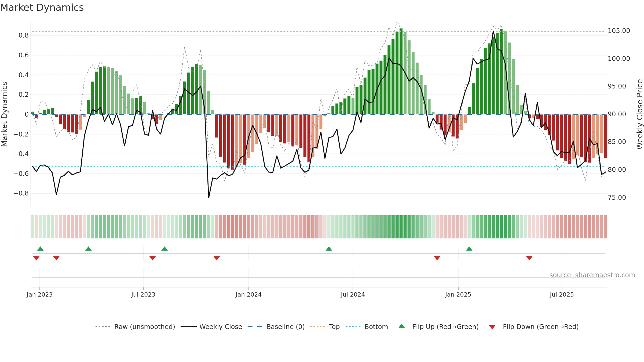Click the −0.8 tick on left axis
The height and width of the screenshot is (362, 644).
click(x=21, y=193)
